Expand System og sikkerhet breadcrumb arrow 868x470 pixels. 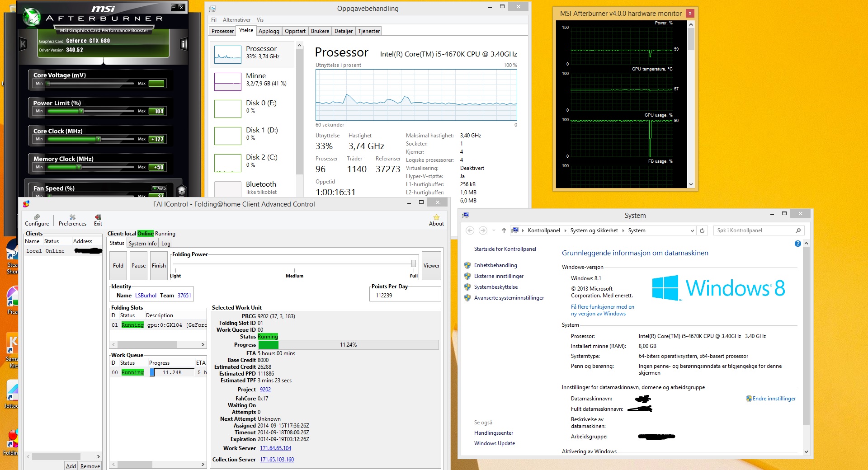(x=623, y=230)
